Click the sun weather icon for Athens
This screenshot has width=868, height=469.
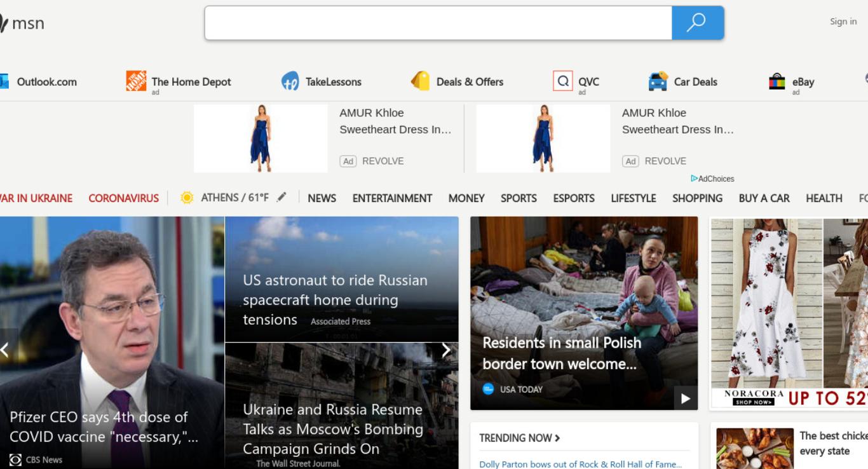coord(187,198)
